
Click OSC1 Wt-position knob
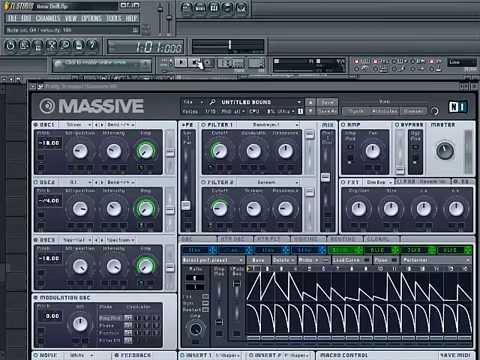80,151
